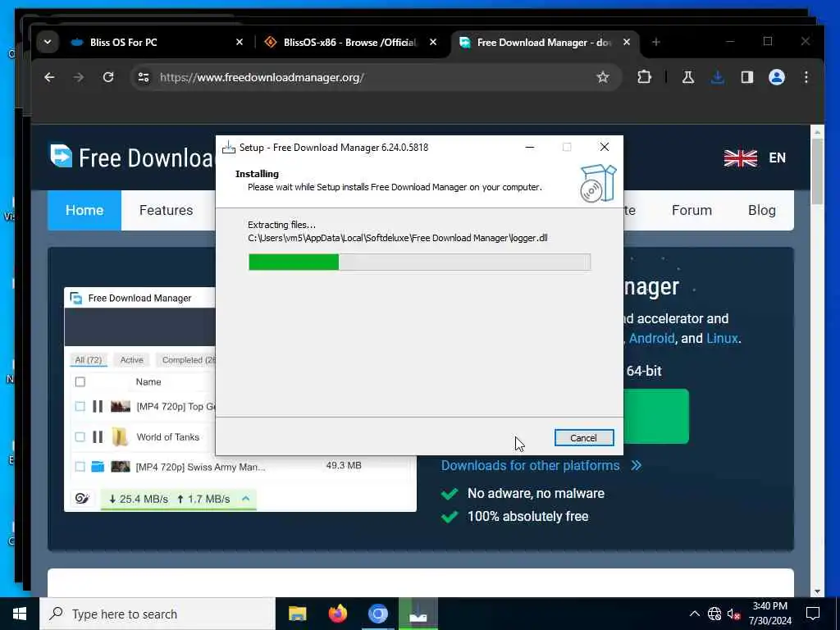This screenshot has width=840, height=630.
Task: Click the installation progress bar
Action: pyautogui.click(x=419, y=262)
